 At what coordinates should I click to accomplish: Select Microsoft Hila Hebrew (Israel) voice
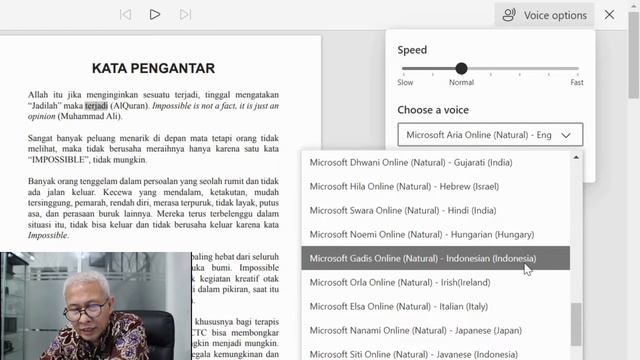tap(436, 187)
